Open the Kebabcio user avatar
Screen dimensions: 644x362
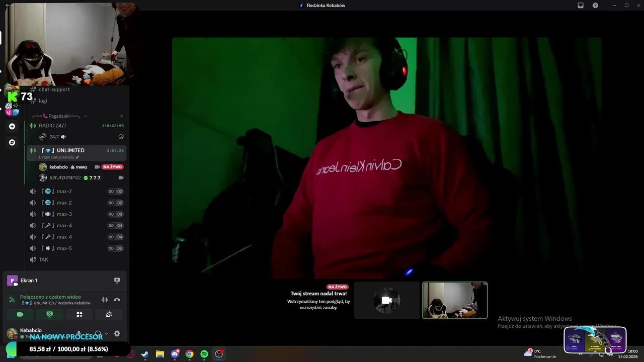[x=12, y=333]
